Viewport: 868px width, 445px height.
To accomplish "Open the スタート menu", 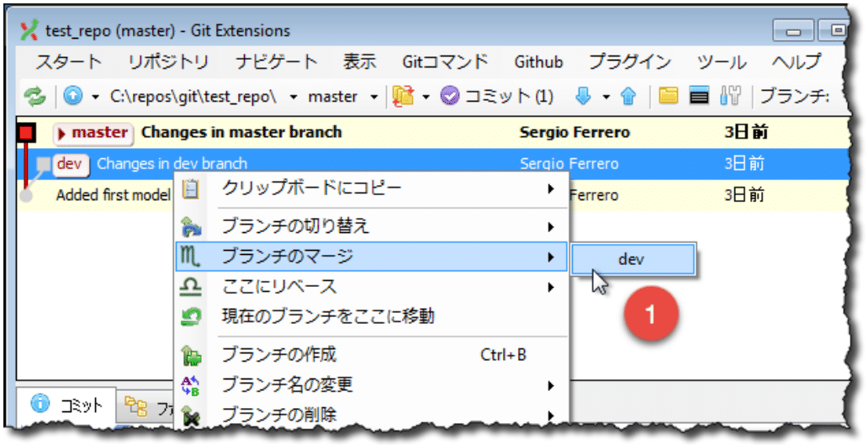I will click(x=69, y=62).
